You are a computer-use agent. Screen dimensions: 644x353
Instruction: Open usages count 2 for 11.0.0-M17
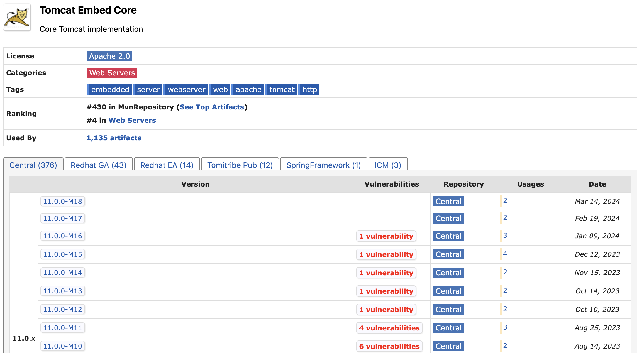point(505,218)
